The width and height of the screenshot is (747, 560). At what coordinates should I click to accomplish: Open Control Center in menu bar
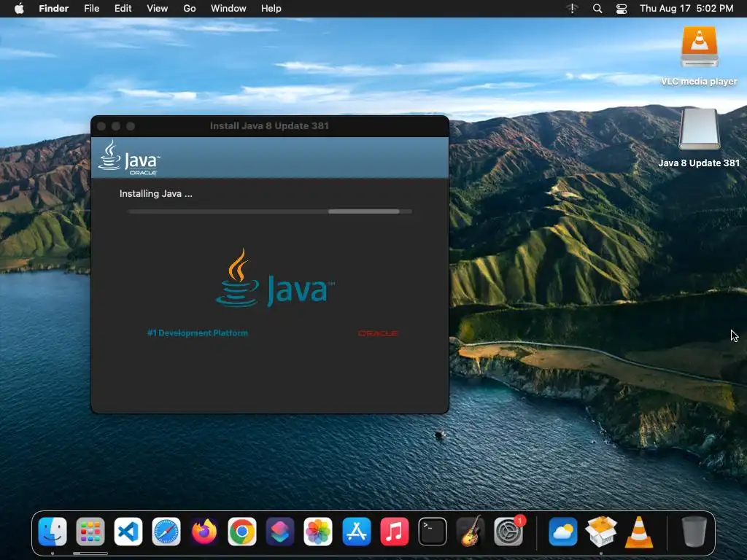pyautogui.click(x=622, y=9)
